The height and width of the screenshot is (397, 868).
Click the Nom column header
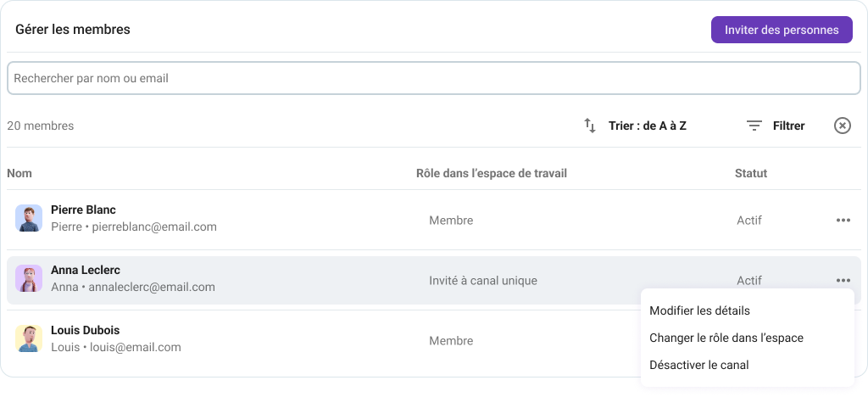[x=19, y=173]
